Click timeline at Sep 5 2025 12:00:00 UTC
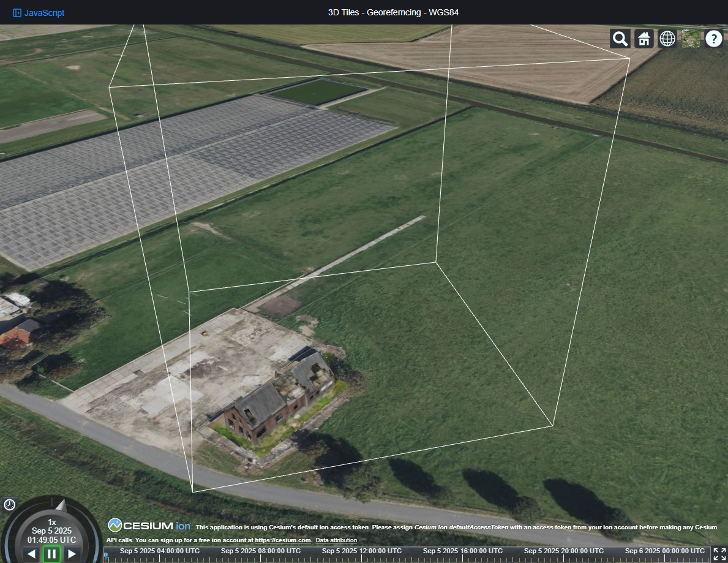The image size is (728, 563). point(362,551)
